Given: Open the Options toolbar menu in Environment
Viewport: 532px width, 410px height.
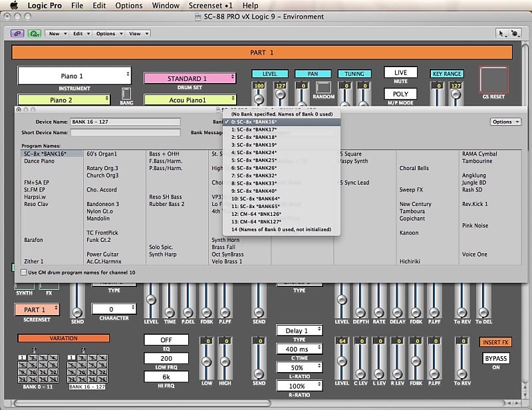Looking at the screenshot, I should [x=109, y=34].
